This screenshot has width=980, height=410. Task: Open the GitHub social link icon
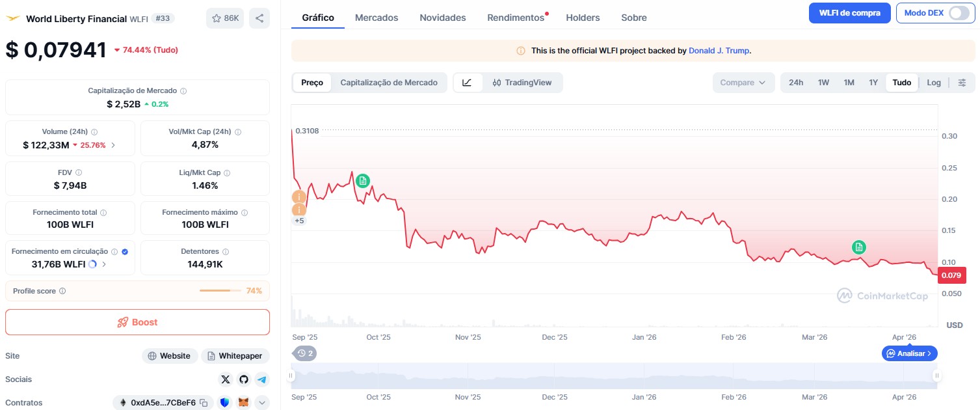(x=244, y=379)
